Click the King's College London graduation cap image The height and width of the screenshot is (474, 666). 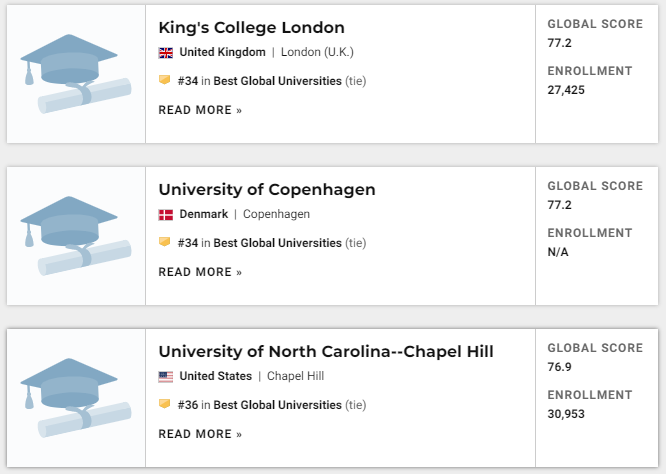click(76, 74)
